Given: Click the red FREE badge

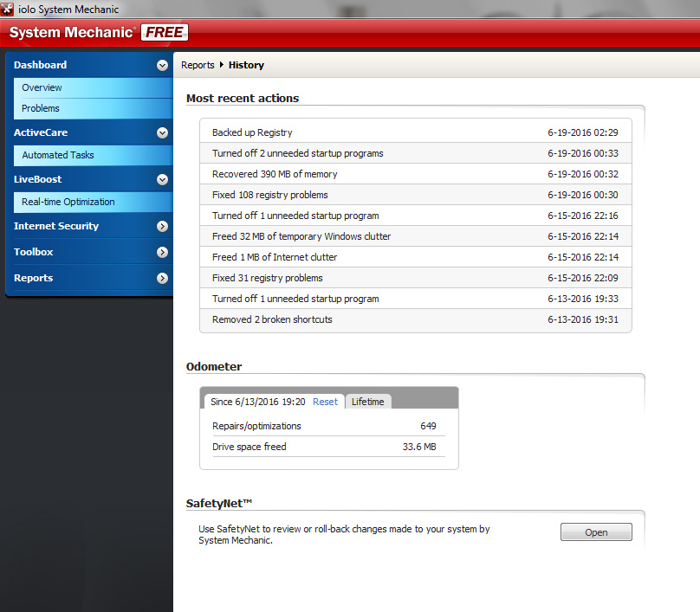Looking at the screenshot, I should pyautogui.click(x=165, y=32).
